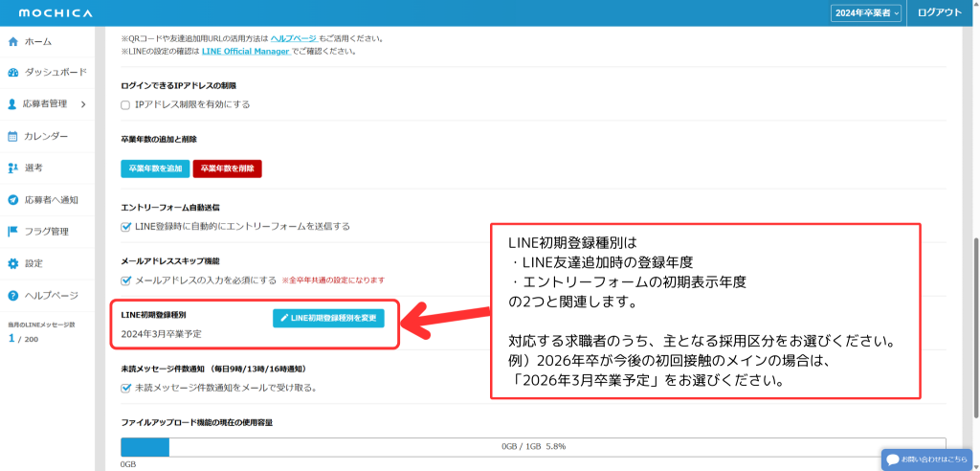Click the 卒業年数を追加 button
The image size is (980, 471).
pyautogui.click(x=154, y=168)
